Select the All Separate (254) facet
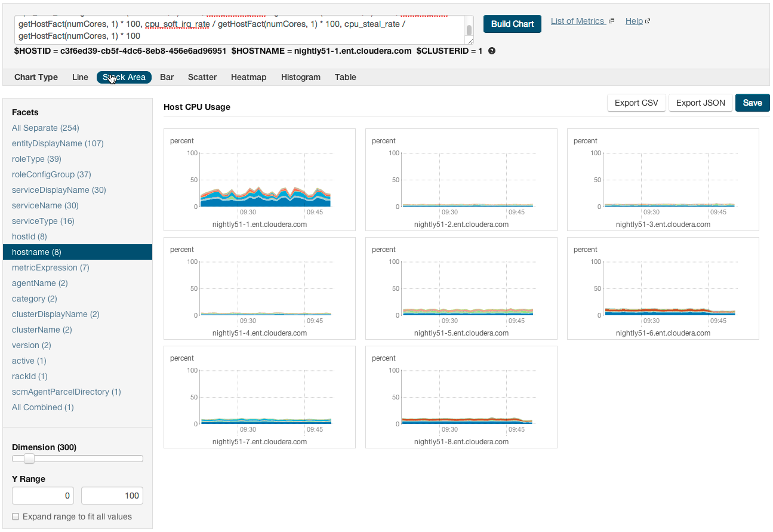 (45, 128)
